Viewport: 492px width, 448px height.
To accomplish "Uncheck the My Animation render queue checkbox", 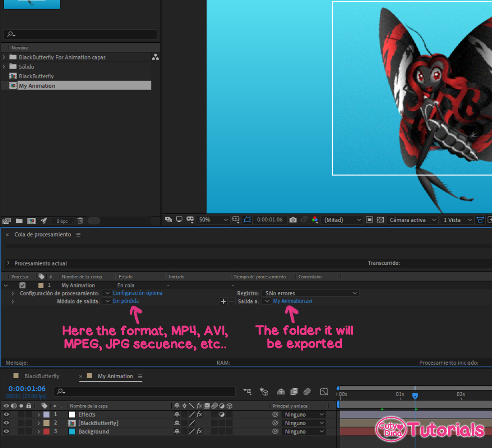I will 23,285.
